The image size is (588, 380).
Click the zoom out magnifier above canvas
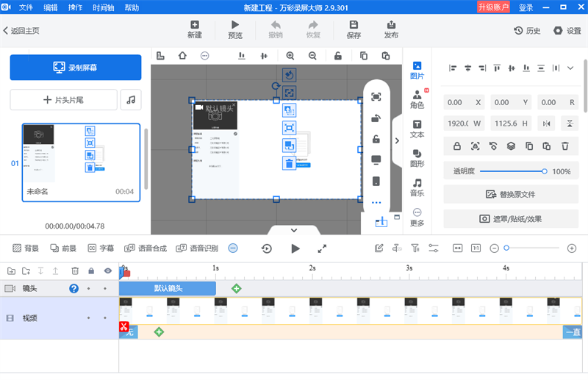click(x=312, y=56)
